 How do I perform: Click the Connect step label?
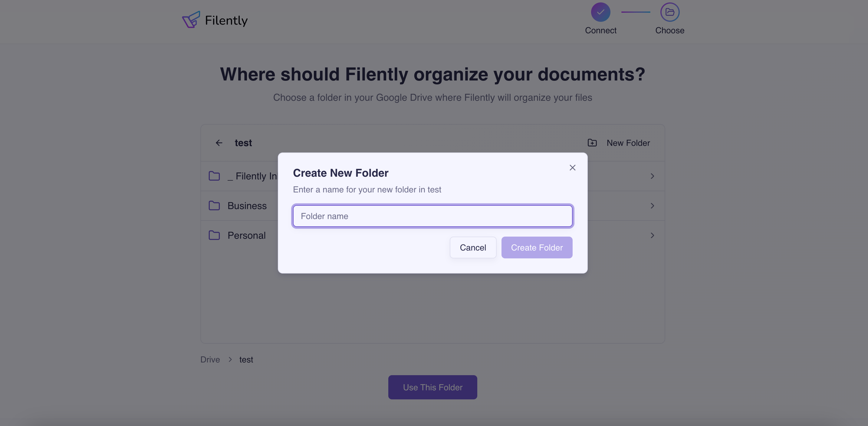(x=600, y=30)
